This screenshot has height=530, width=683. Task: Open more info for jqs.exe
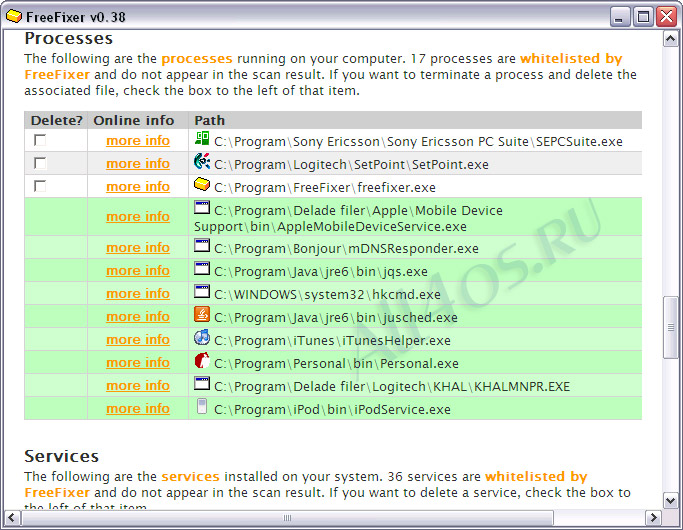(138, 270)
